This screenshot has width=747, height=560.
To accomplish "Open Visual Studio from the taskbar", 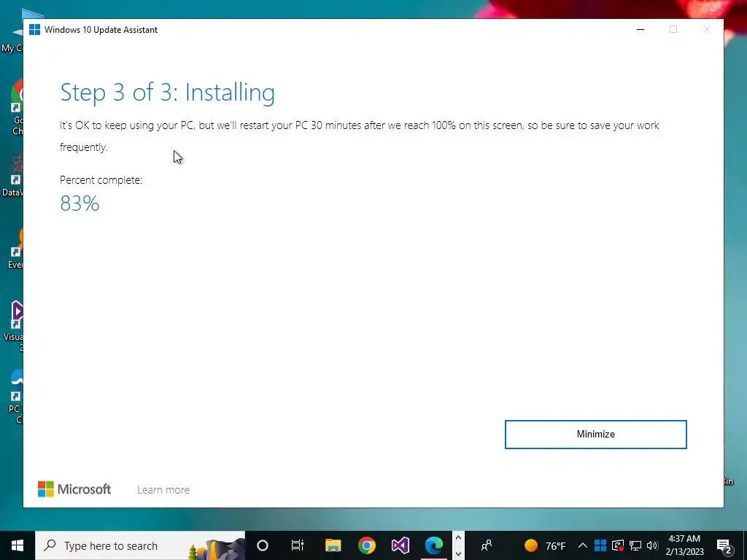I will point(400,545).
